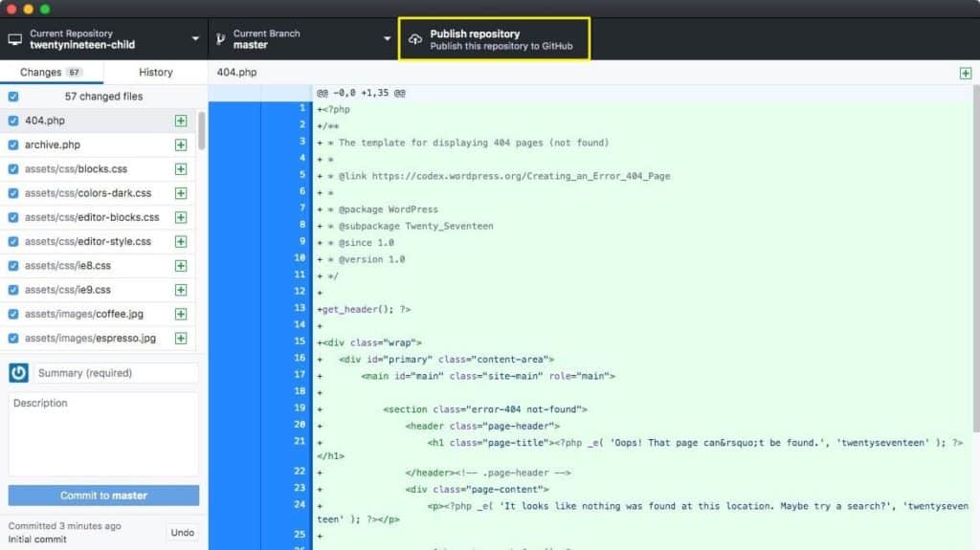This screenshot has width=980, height=550.
Task: Click added-file icon for ie9.css
Action: (x=181, y=290)
